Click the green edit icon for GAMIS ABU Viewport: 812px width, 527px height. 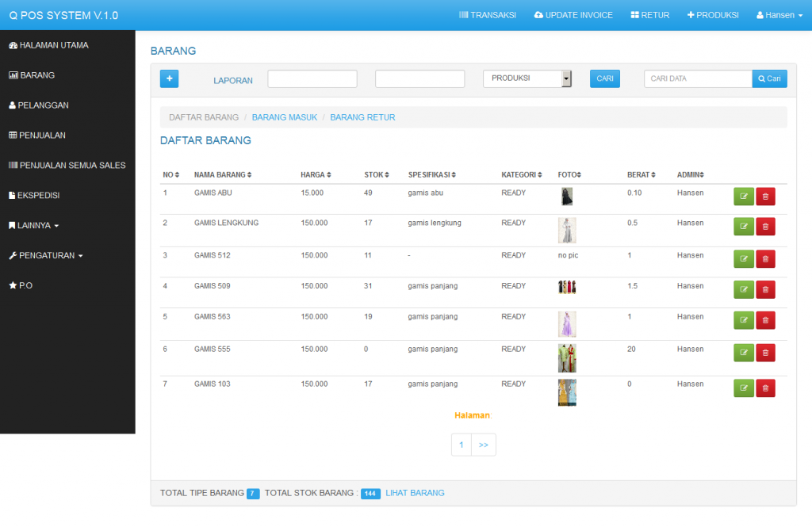(744, 197)
